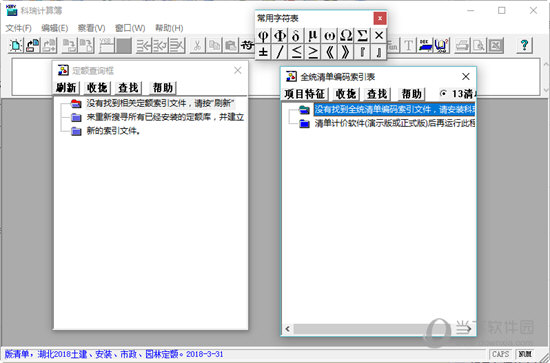Click the CAPS indicator in the status bar
The width and height of the screenshot is (550, 363).
point(501,354)
